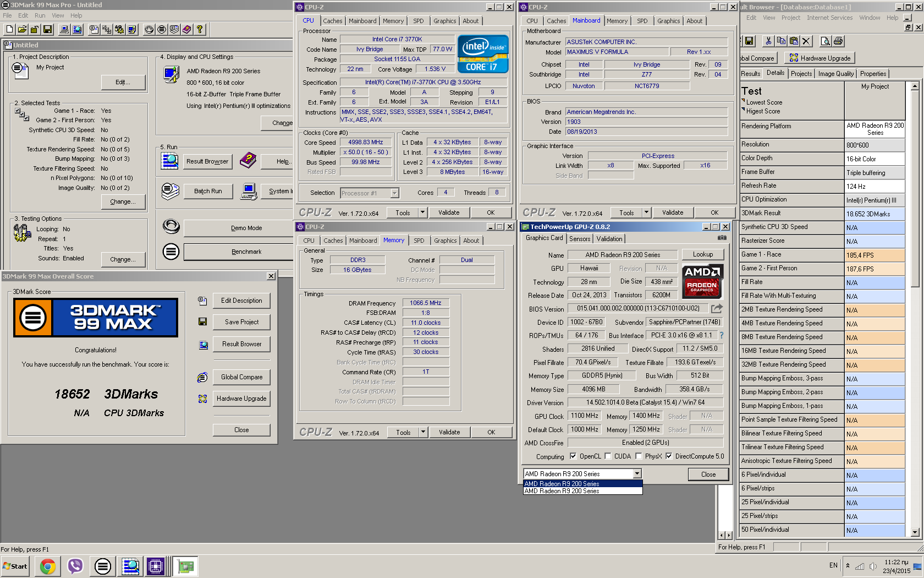Open the Processor #1 selection dropdown in CPU-Z
924x578 pixels.
coord(394,193)
